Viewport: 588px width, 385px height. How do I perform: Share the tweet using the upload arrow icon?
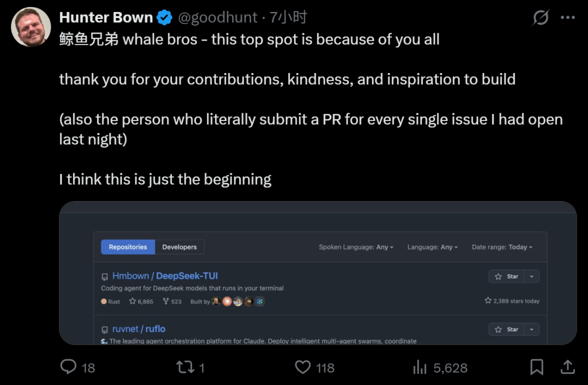tap(568, 367)
